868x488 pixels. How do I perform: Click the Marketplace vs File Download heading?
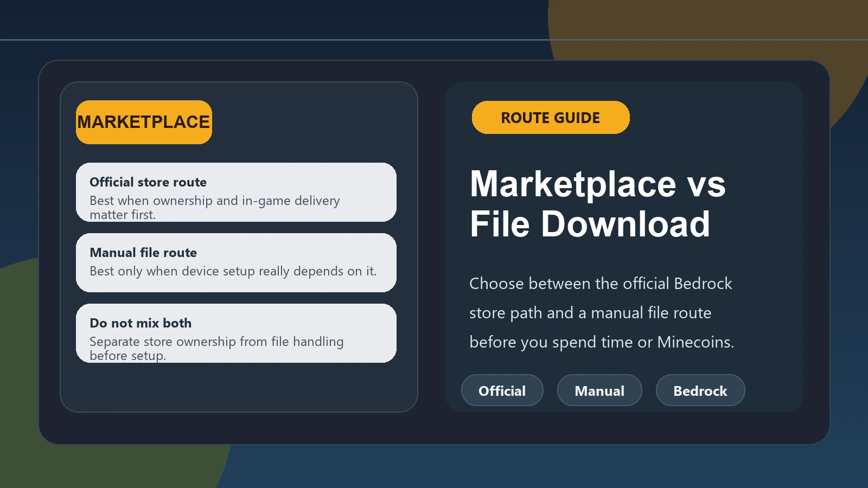597,204
